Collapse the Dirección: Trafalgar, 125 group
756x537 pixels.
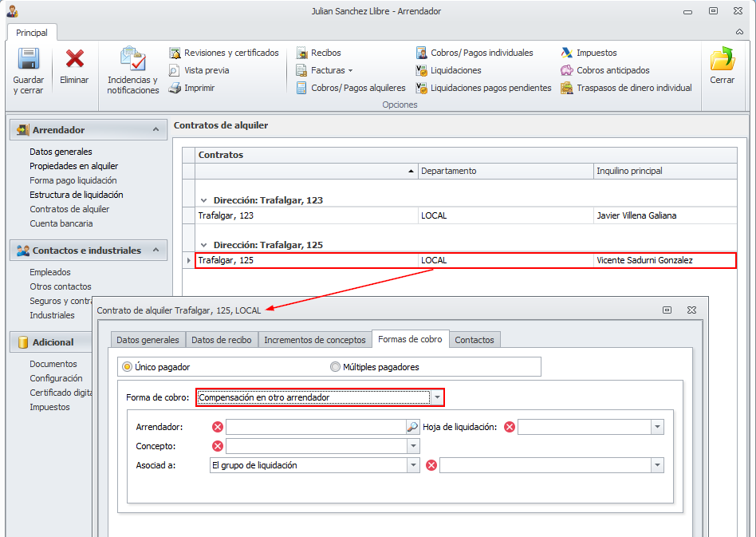click(204, 245)
